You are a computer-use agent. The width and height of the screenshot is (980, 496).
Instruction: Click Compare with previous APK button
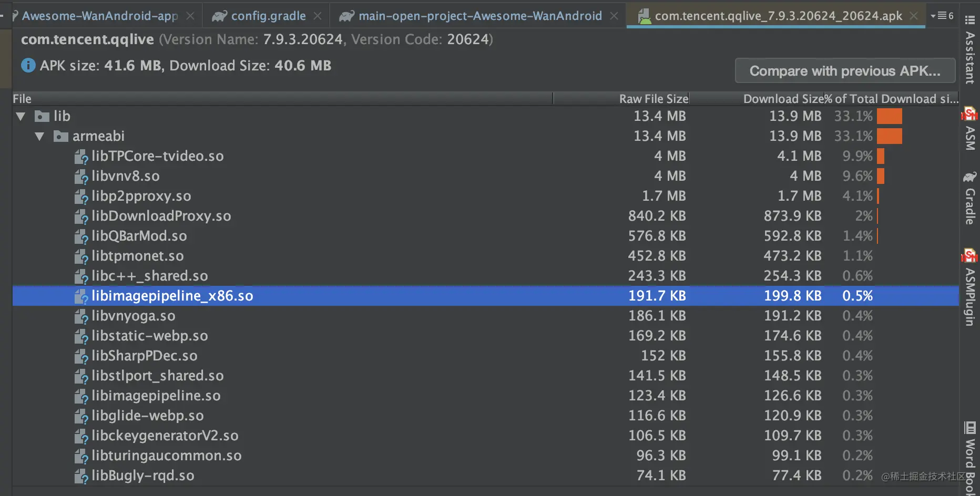pyautogui.click(x=845, y=71)
